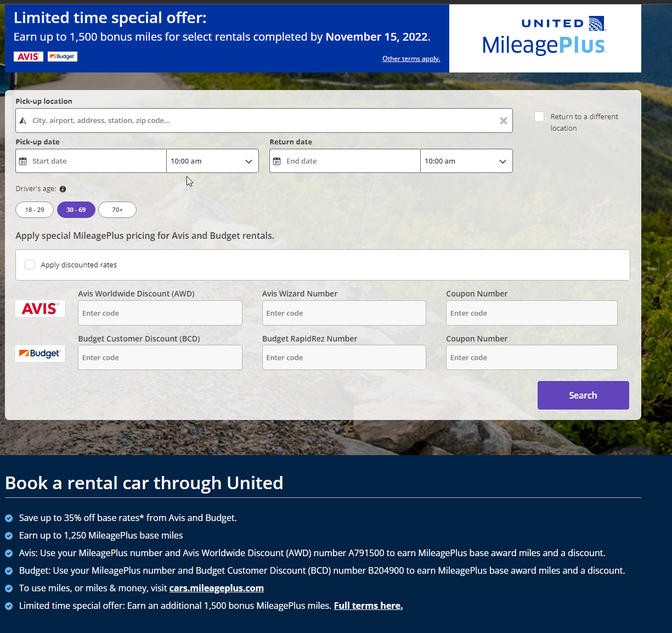This screenshot has height=633, width=672.
Task: Click the Start date field
Action: tap(91, 161)
